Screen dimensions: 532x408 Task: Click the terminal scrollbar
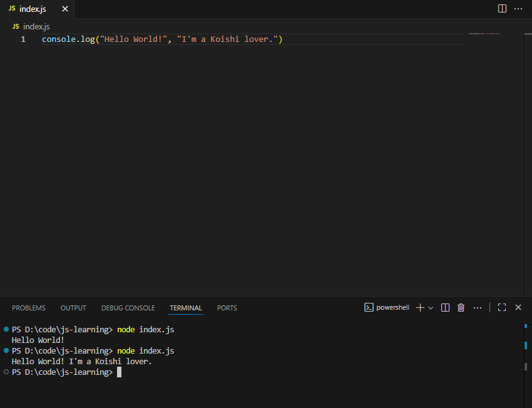click(526, 345)
